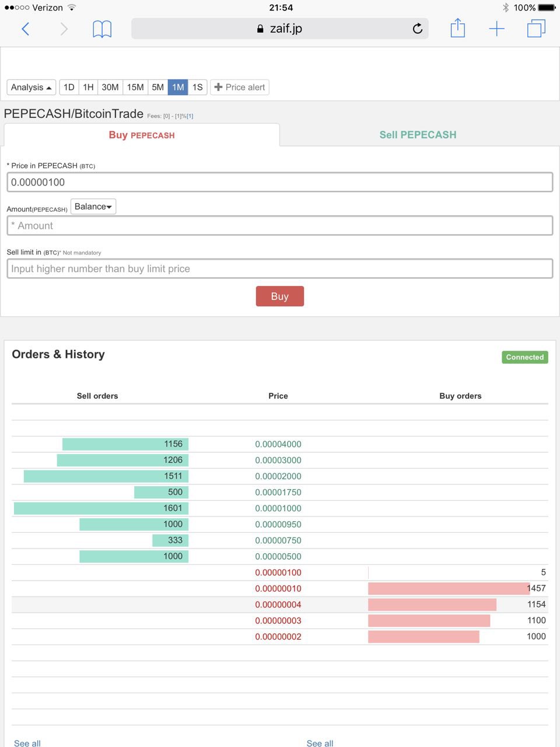Select sell price 0.00003000

coord(278,460)
